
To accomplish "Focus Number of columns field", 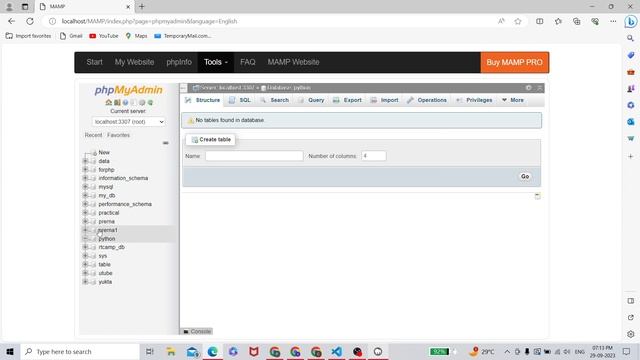I will tap(373, 156).
